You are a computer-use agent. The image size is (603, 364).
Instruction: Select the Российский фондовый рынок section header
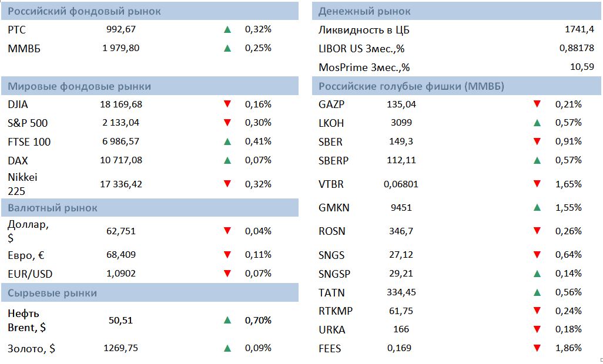coord(84,11)
